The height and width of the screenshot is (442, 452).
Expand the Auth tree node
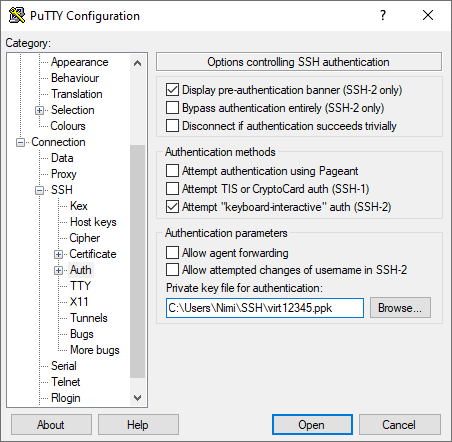point(58,270)
